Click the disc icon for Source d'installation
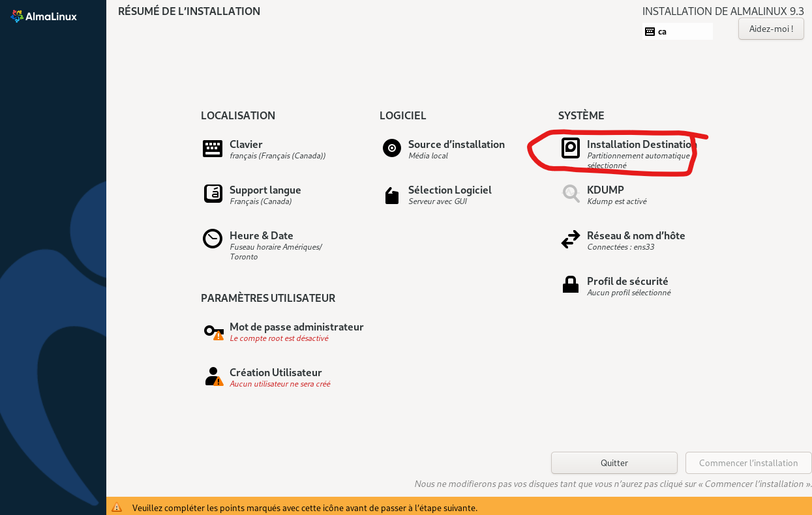 pyautogui.click(x=391, y=148)
